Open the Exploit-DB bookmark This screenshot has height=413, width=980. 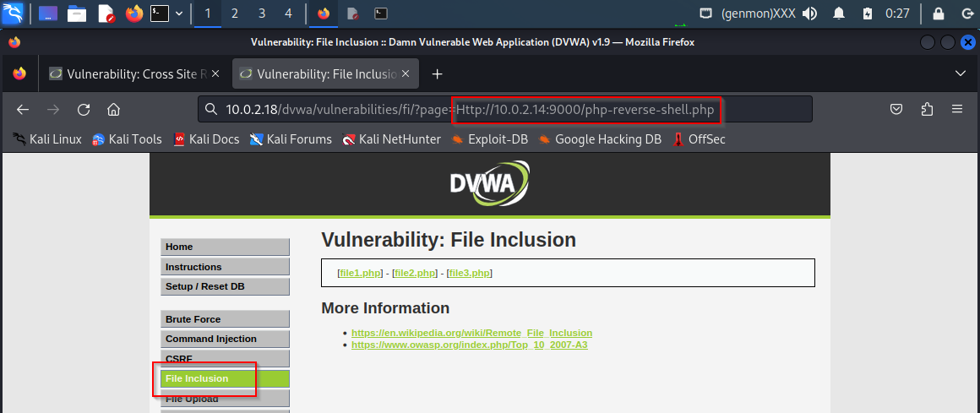coord(489,139)
